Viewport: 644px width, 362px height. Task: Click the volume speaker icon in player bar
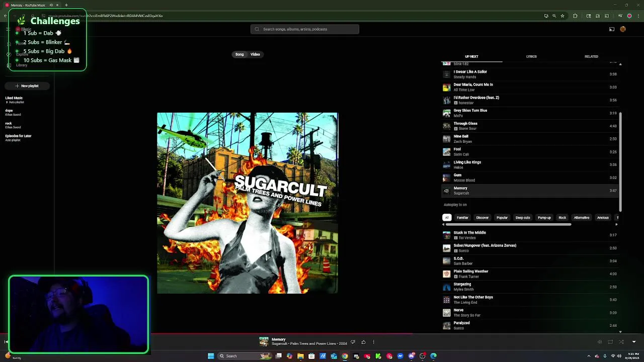(x=599, y=342)
